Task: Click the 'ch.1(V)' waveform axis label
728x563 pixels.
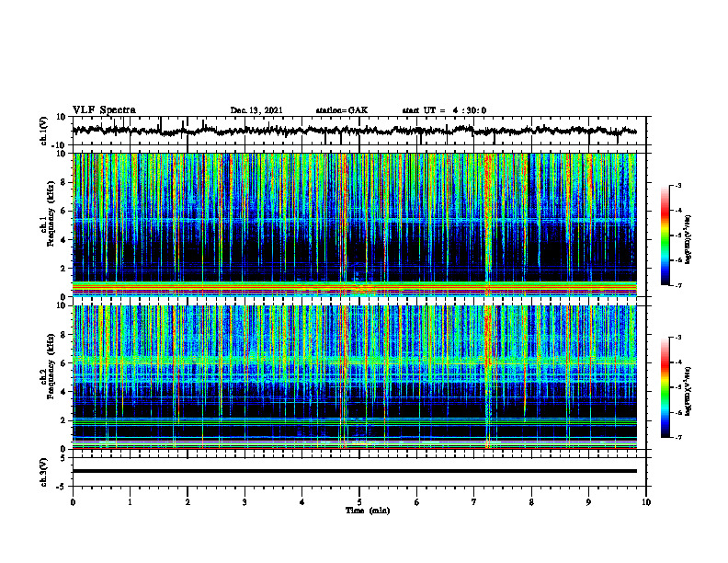Action: (x=44, y=131)
